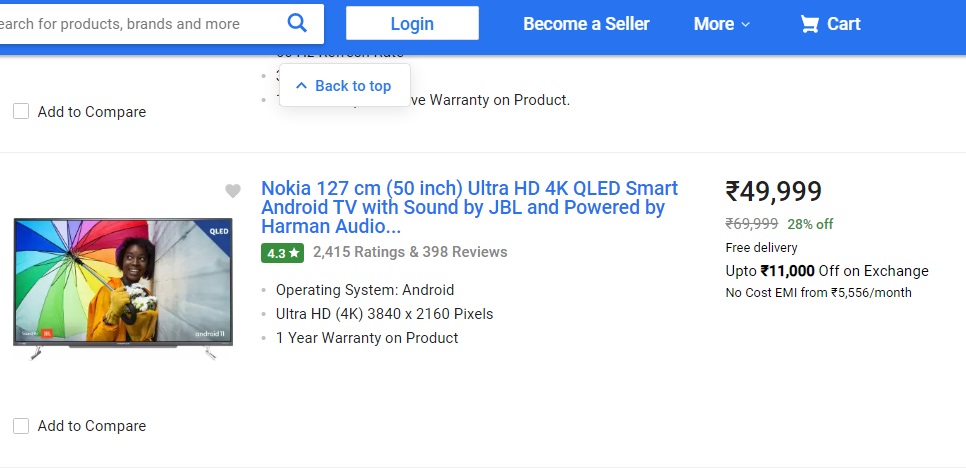Click the shopping cart icon
The image size is (966, 468).
tap(809, 24)
